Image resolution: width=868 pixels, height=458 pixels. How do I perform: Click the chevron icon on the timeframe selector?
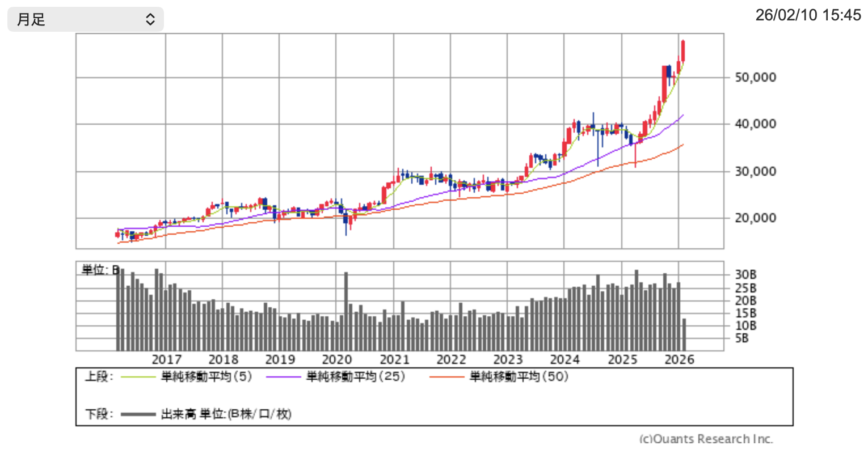click(150, 19)
